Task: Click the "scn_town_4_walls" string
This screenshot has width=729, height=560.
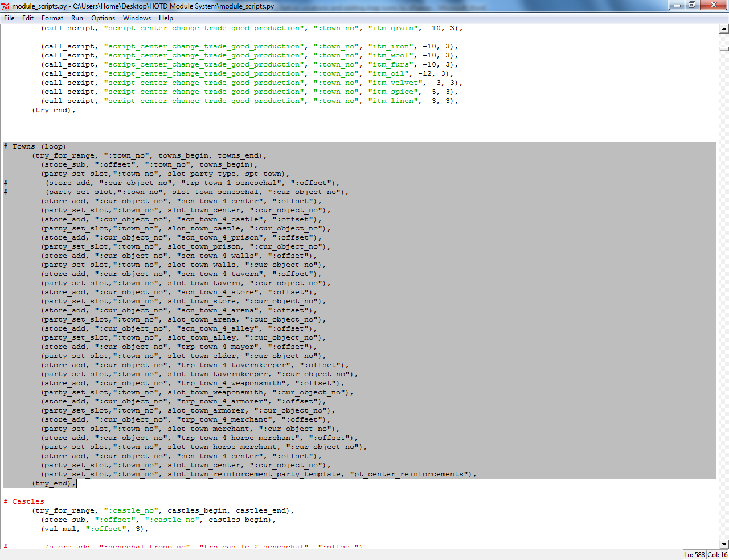Action: pos(218,256)
